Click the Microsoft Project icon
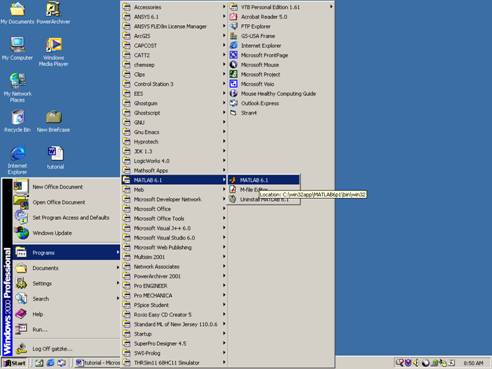Image resolution: width=492 pixels, height=369 pixels. 234,74
